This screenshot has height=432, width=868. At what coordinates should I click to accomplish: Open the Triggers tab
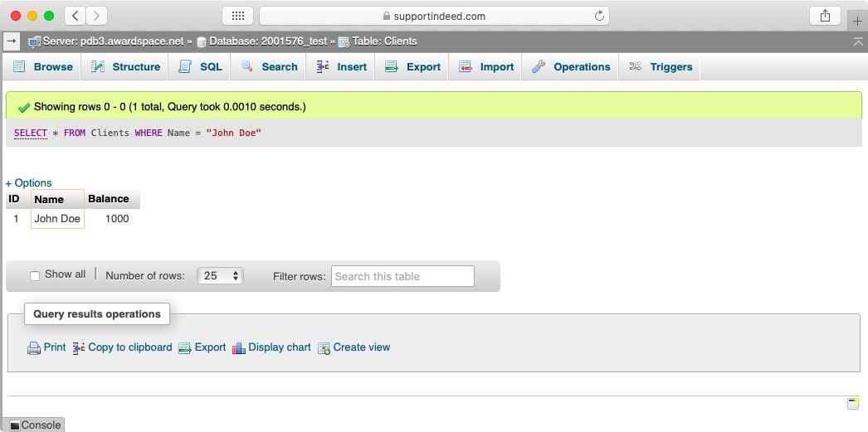[x=661, y=67]
